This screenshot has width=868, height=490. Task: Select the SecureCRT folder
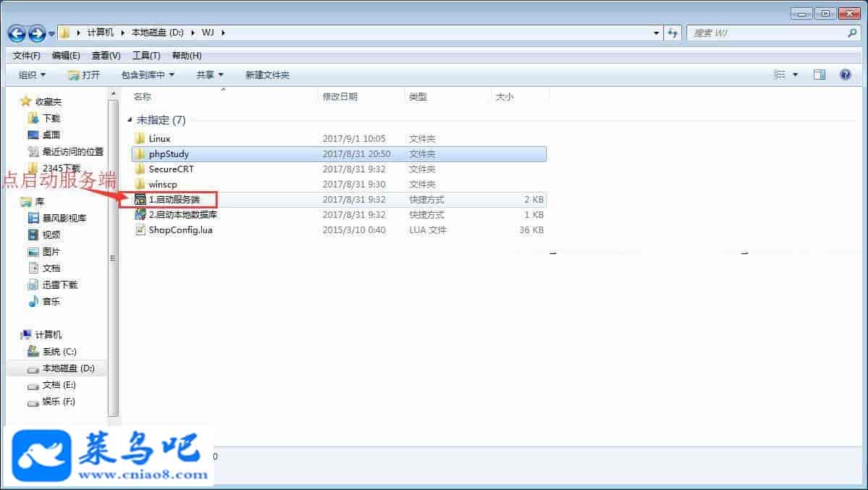pos(339,169)
